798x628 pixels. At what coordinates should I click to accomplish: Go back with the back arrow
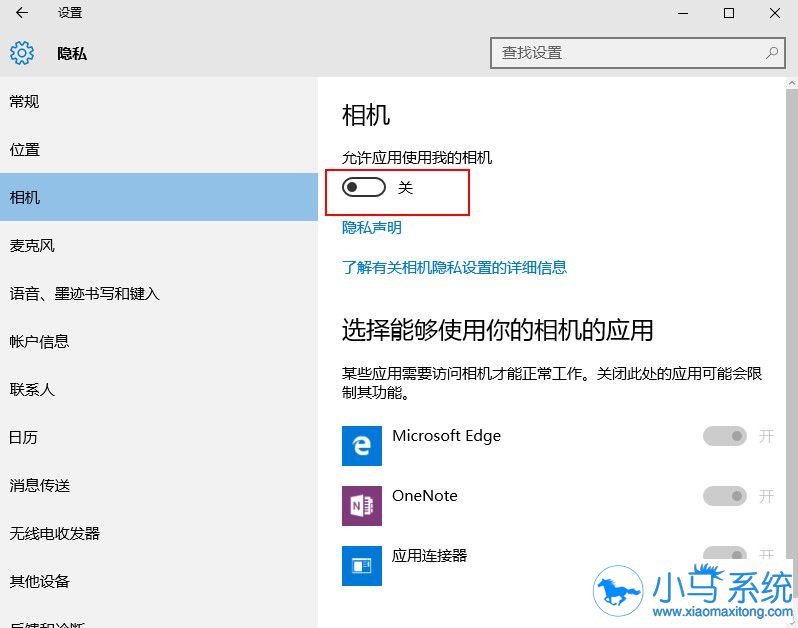tap(22, 13)
